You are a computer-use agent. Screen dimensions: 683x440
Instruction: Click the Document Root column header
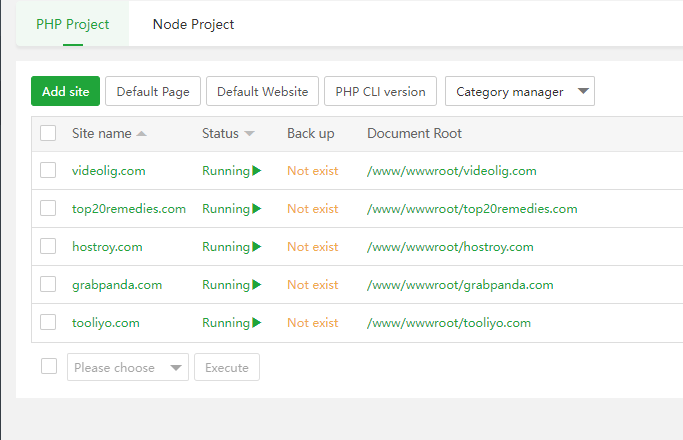pyautogui.click(x=414, y=133)
